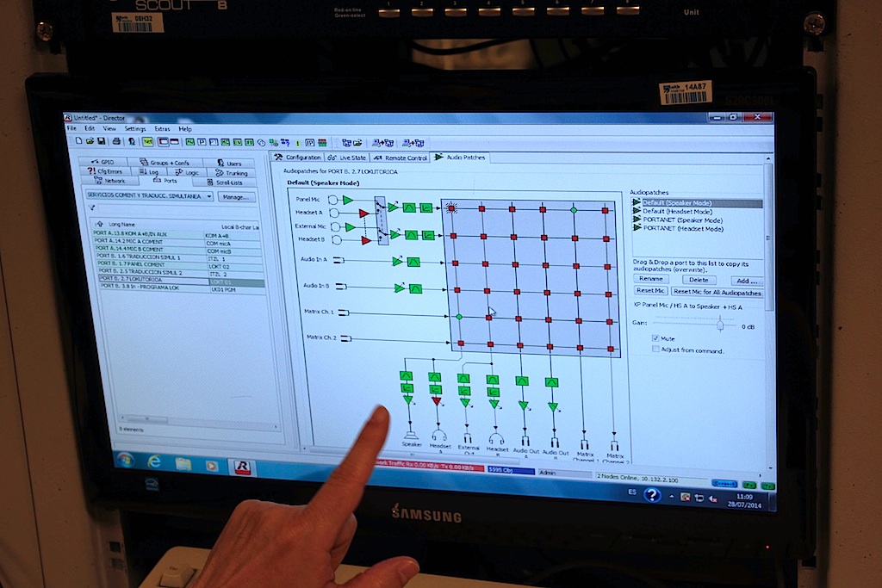The image size is (882, 588).
Task: Click the filter funnel icon above port list
Action: click(92, 208)
